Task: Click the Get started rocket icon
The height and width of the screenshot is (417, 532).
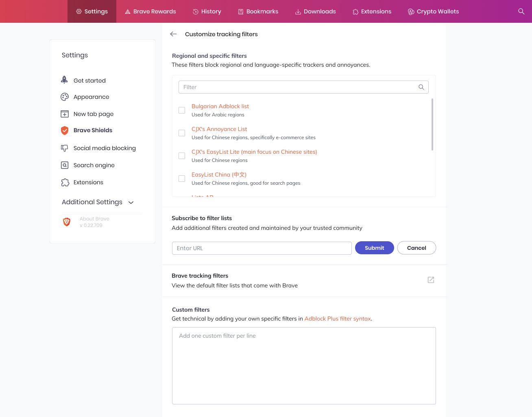Action: point(64,80)
